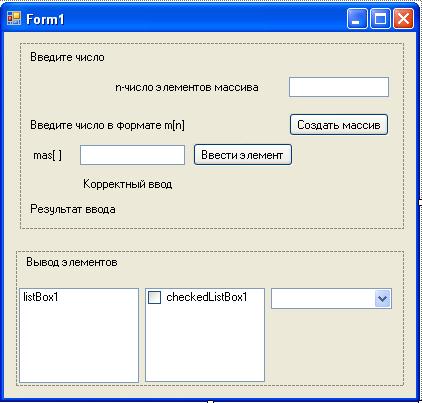Screen dimensions: 422x403
Task: Maximize the Form1 window
Action: click(380, 19)
